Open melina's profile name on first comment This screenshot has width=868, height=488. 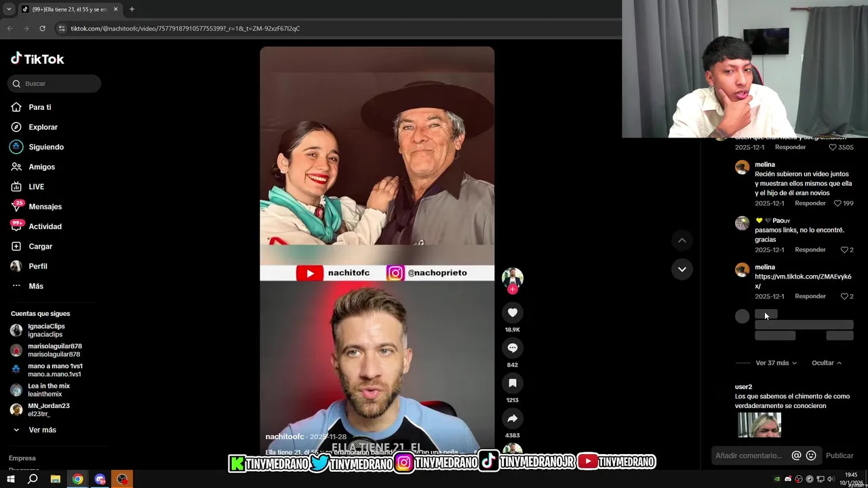click(764, 165)
